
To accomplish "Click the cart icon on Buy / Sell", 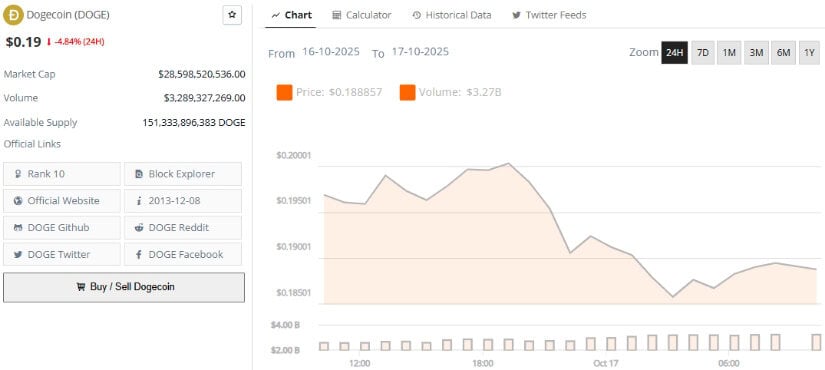I will pos(81,287).
